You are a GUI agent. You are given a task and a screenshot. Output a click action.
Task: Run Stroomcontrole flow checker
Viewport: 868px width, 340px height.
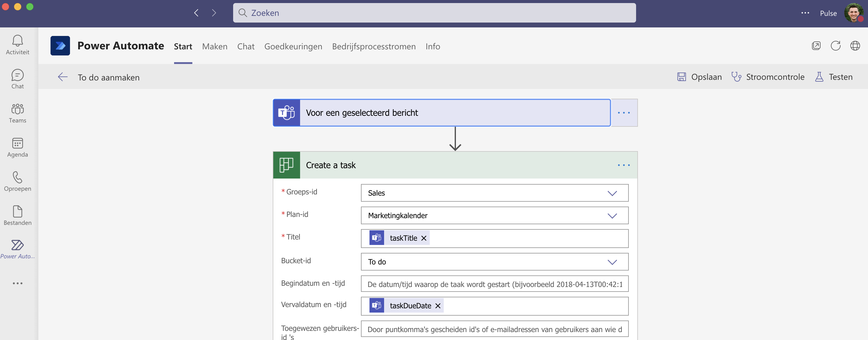(x=768, y=77)
